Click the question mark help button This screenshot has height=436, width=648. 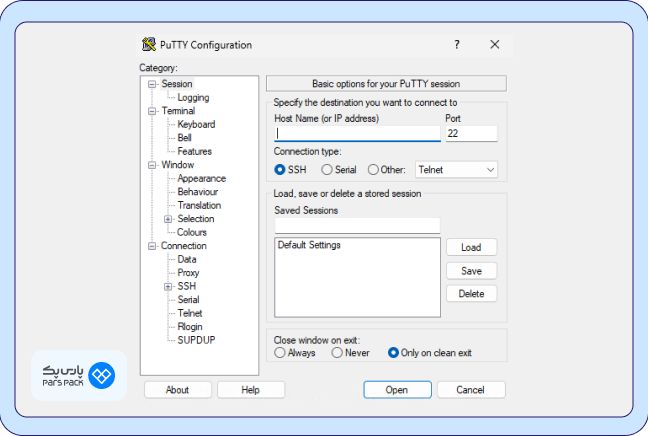(457, 44)
